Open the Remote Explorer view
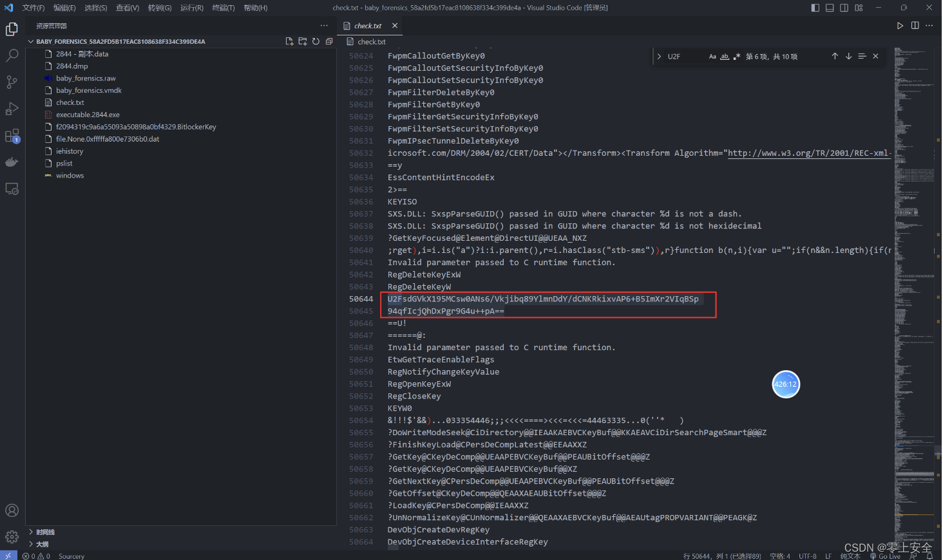Viewport: 943px width, 560px height. [x=12, y=189]
